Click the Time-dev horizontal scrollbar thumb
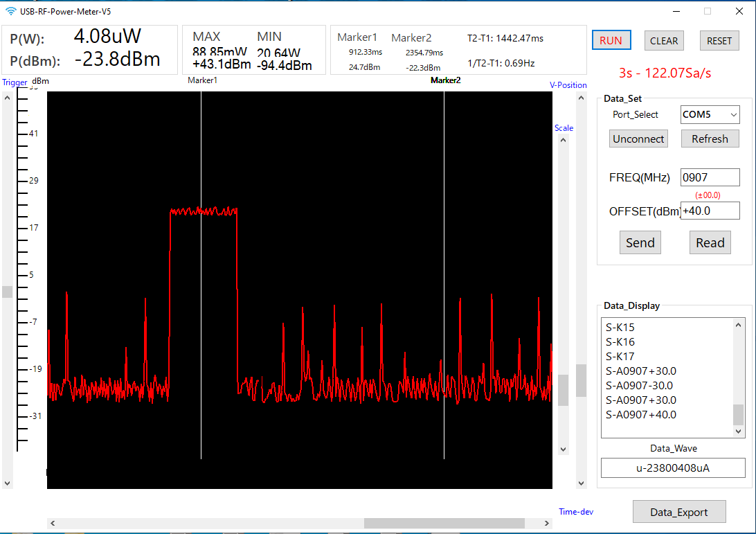 pos(444,523)
